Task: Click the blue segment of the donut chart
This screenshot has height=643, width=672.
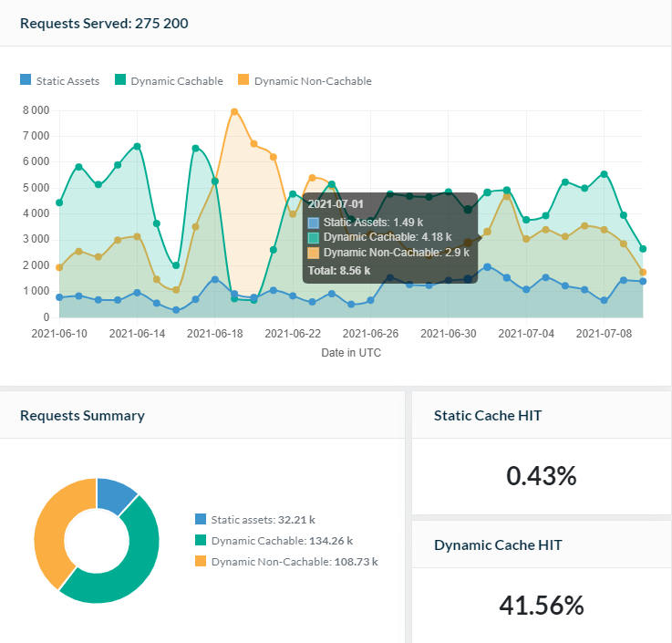Action: (x=116, y=493)
